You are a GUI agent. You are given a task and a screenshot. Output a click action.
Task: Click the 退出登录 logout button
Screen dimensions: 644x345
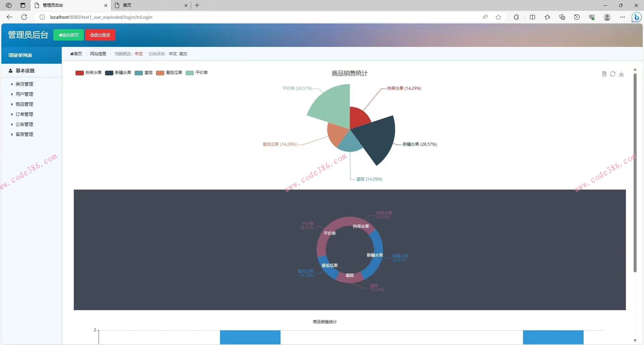click(100, 35)
